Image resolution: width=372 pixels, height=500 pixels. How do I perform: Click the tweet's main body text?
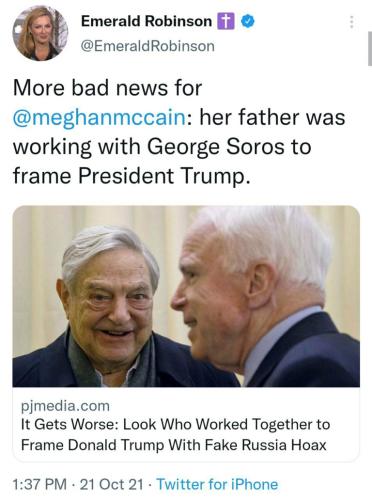point(179,132)
